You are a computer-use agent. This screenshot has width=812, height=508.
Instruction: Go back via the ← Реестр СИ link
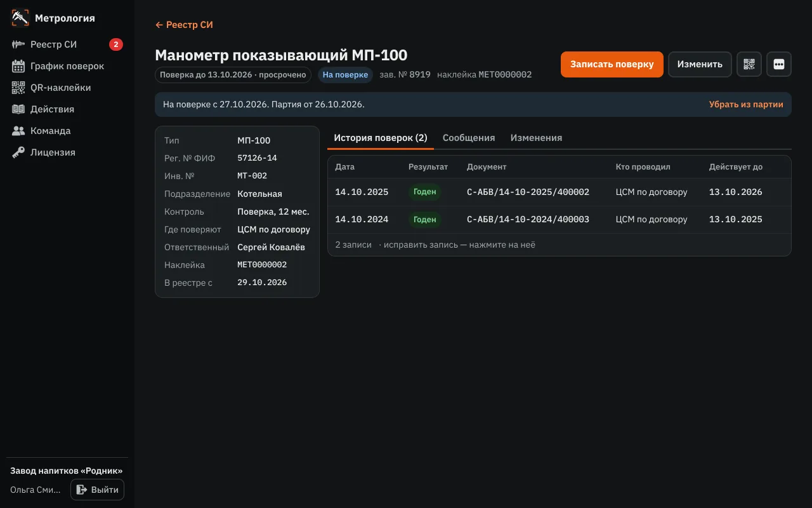click(x=184, y=25)
